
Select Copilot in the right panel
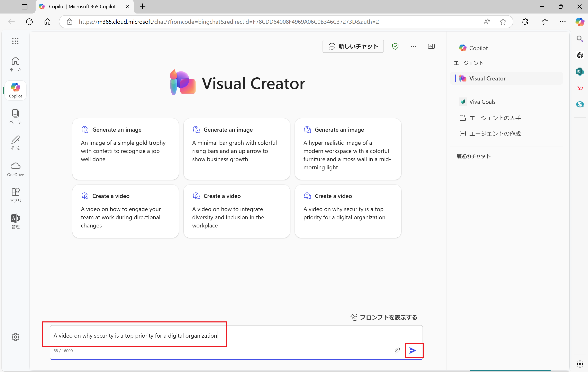click(x=473, y=48)
